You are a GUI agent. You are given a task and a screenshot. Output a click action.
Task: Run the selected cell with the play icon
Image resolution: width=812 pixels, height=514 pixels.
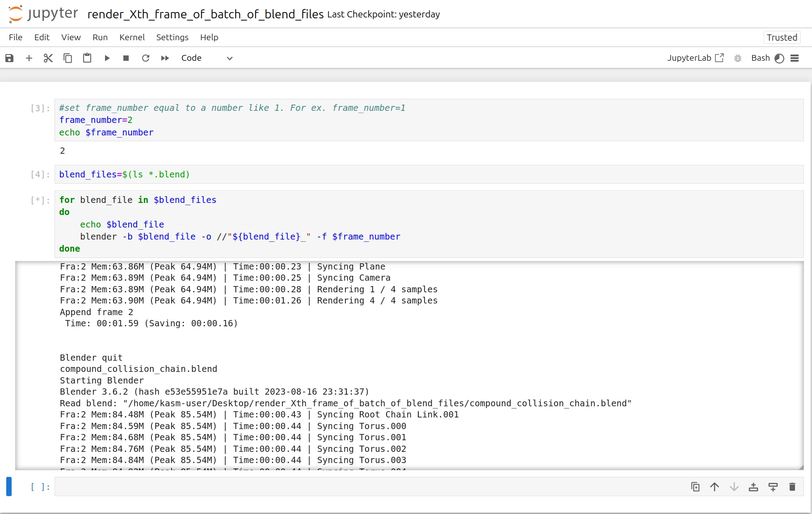107,58
